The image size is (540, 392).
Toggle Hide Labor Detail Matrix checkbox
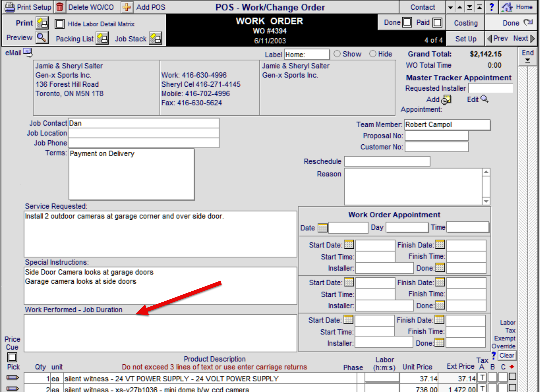(x=60, y=24)
